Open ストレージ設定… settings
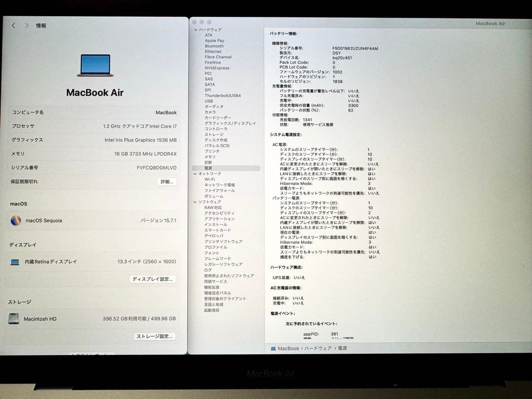The image size is (532, 399). click(156, 336)
